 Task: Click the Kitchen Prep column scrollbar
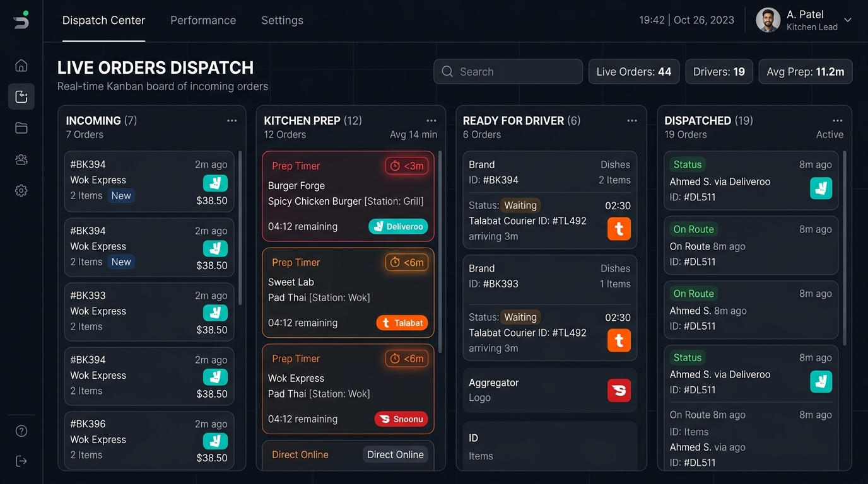click(440, 251)
